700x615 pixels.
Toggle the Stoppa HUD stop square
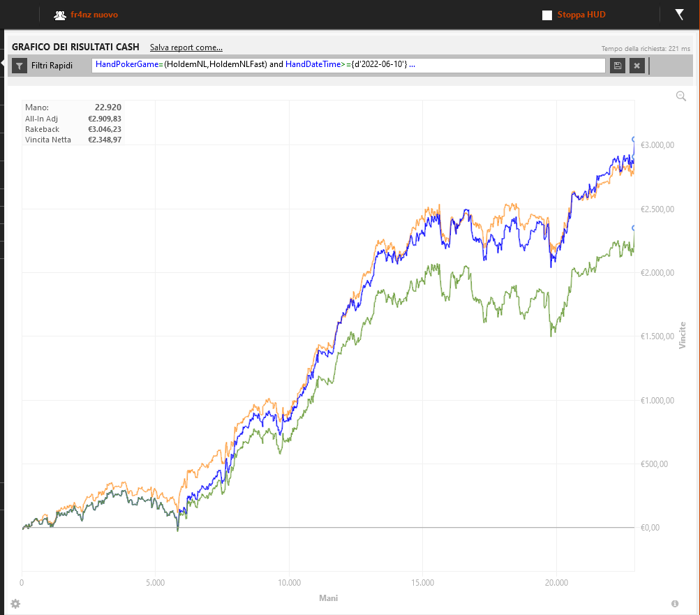coord(547,15)
